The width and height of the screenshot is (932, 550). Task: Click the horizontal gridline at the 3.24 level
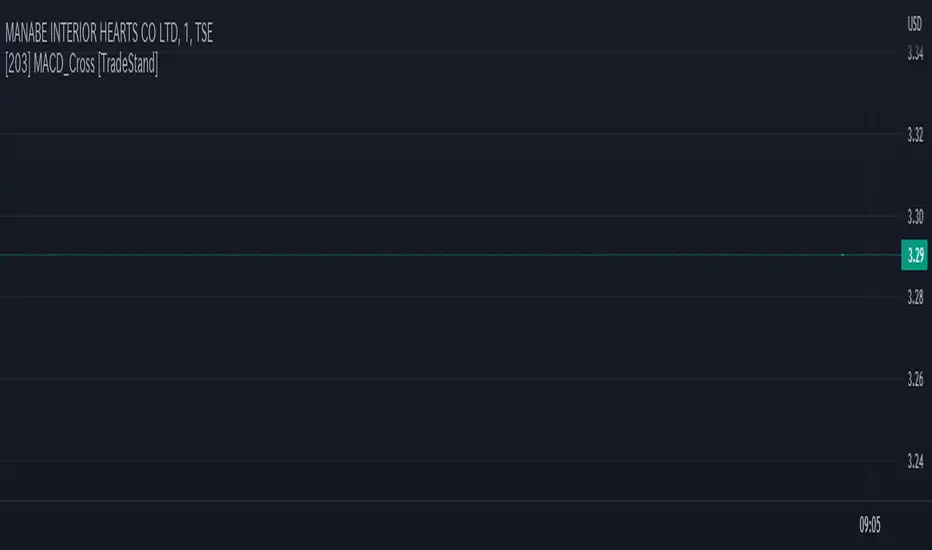pos(400,461)
